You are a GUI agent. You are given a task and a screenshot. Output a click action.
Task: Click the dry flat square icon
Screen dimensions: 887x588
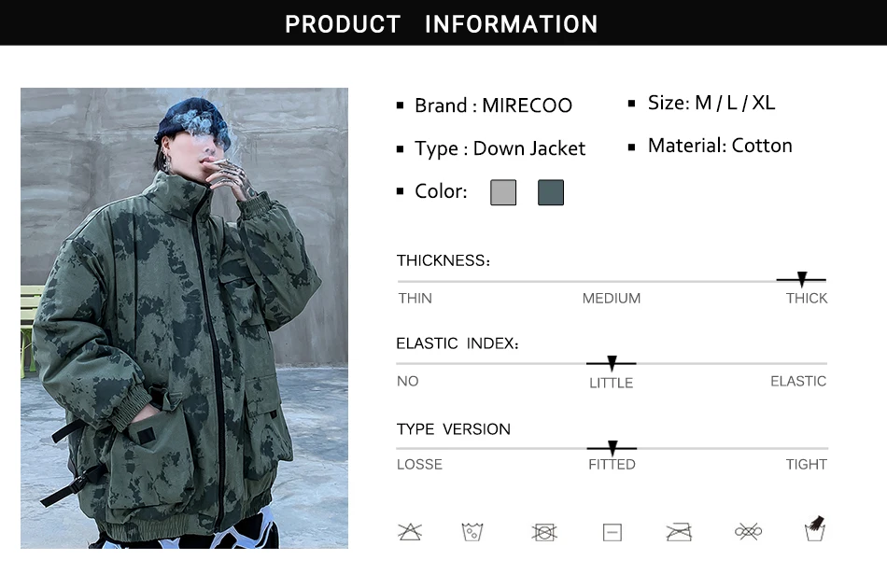pos(612,532)
